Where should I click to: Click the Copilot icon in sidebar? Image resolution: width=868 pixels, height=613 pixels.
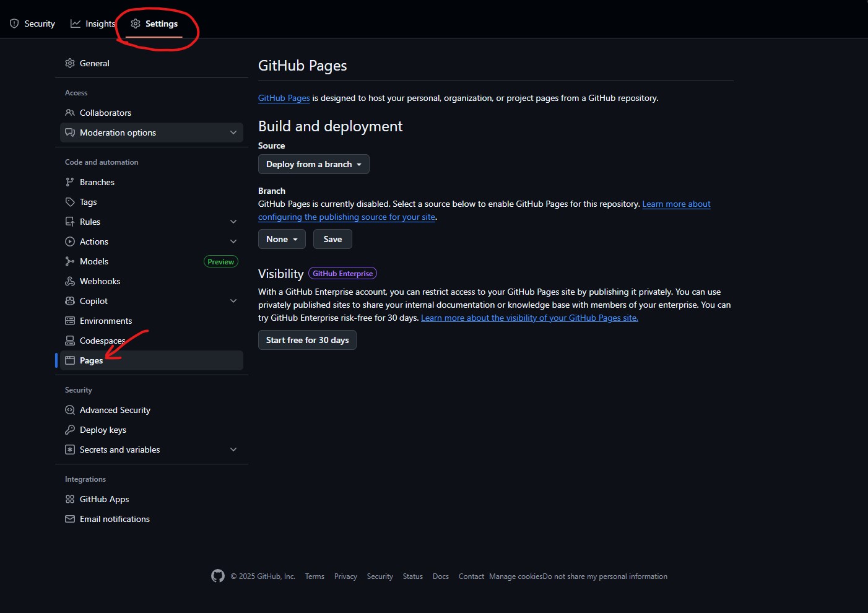coord(70,301)
